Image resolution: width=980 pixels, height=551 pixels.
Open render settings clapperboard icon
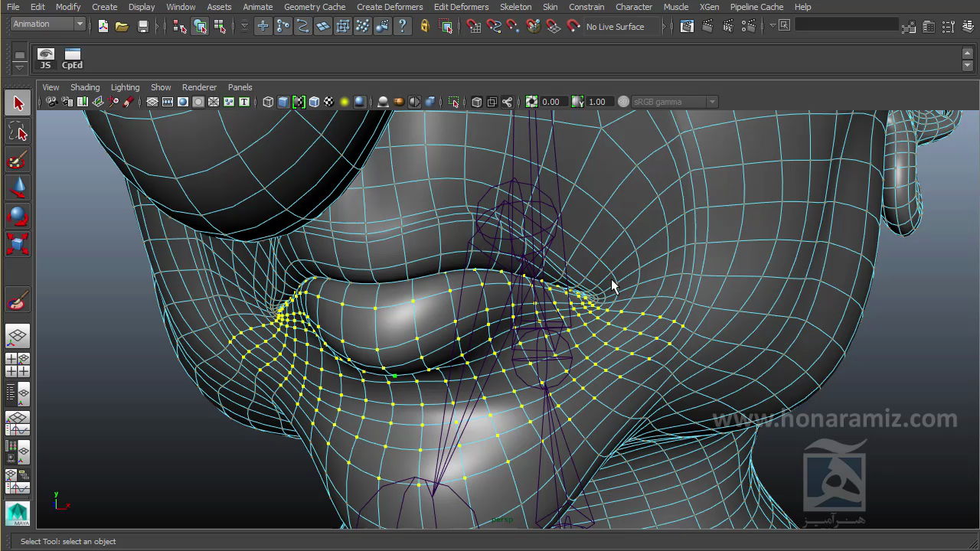(x=749, y=27)
